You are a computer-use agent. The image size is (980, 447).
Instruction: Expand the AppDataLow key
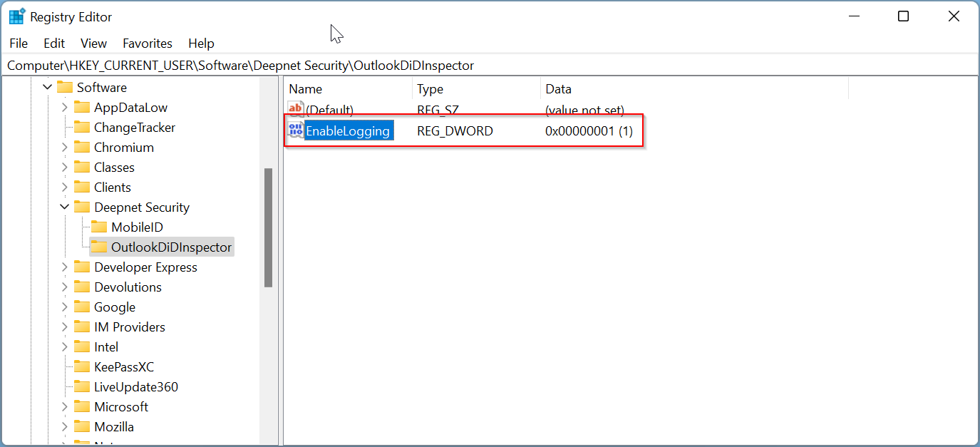click(65, 108)
